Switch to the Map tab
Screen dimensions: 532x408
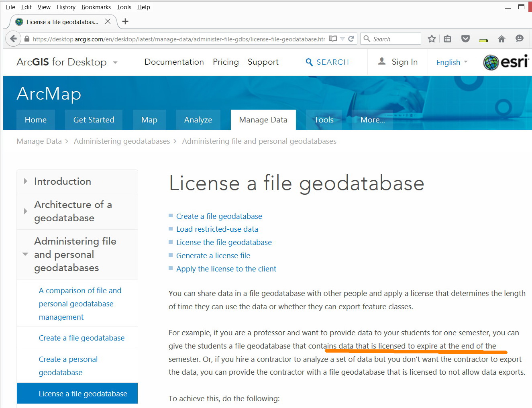pos(149,120)
